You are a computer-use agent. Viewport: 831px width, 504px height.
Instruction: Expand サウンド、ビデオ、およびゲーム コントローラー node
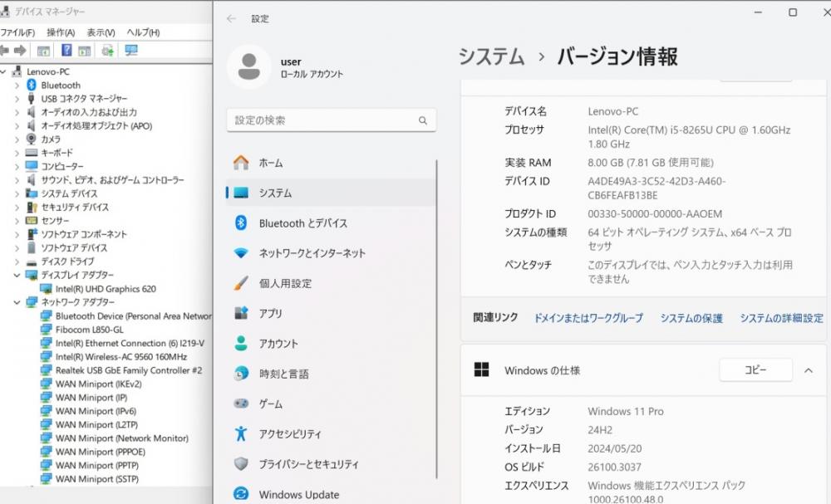point(17,180)
